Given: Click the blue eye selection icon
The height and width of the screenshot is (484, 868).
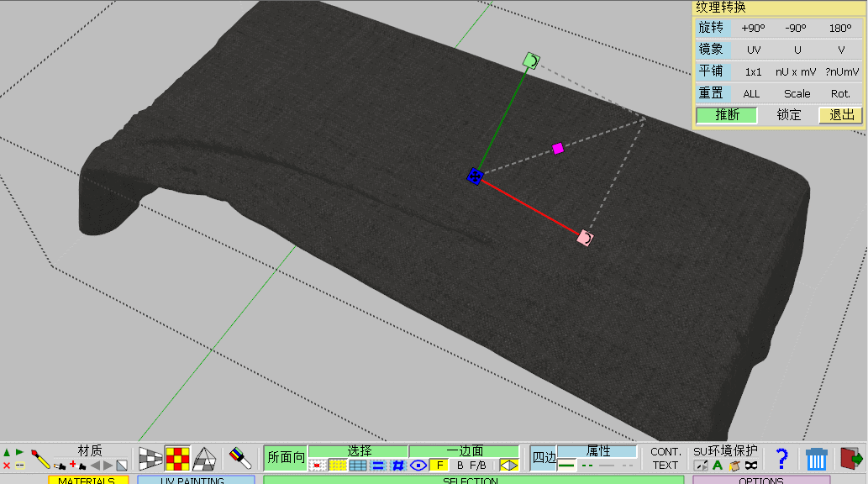Looking at the screenshot, I should coord(418,465).
